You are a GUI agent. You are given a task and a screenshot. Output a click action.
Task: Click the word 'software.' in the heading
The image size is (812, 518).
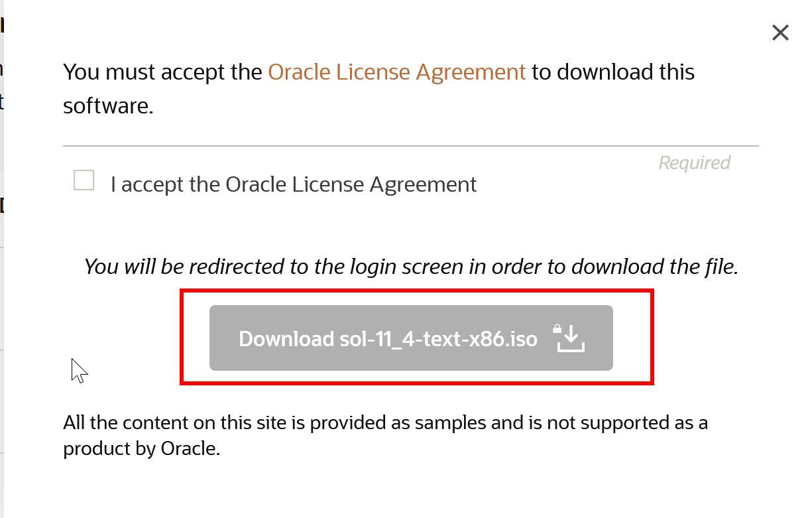[109, 105]
